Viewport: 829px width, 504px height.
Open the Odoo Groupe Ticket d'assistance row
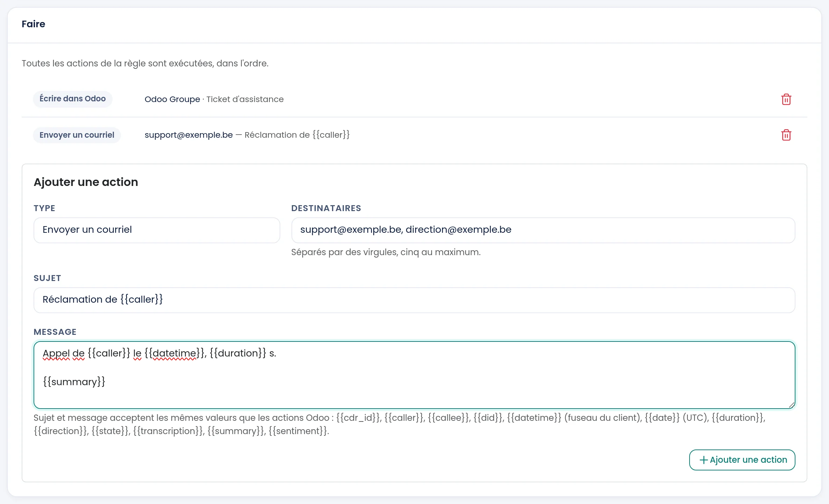414,99
